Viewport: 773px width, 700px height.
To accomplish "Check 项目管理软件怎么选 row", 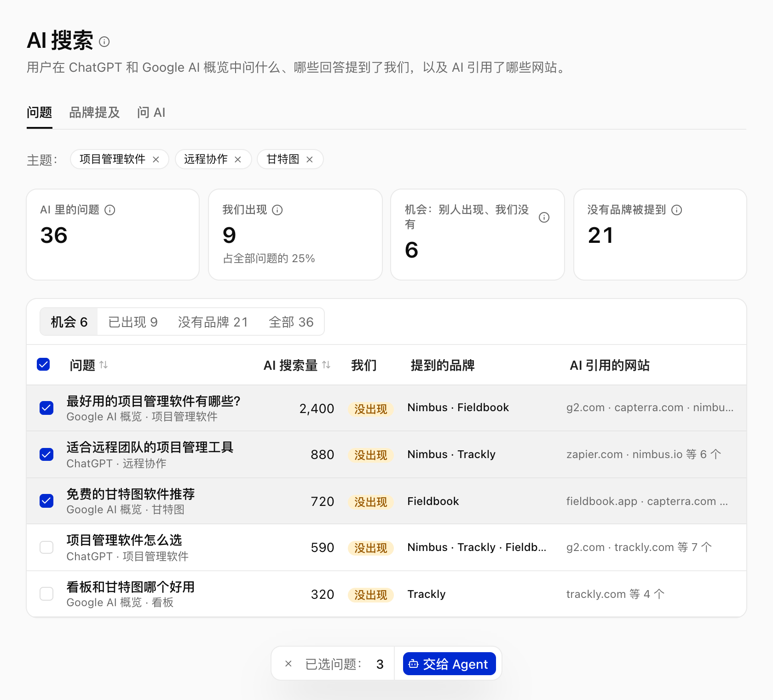I will 46,547.
